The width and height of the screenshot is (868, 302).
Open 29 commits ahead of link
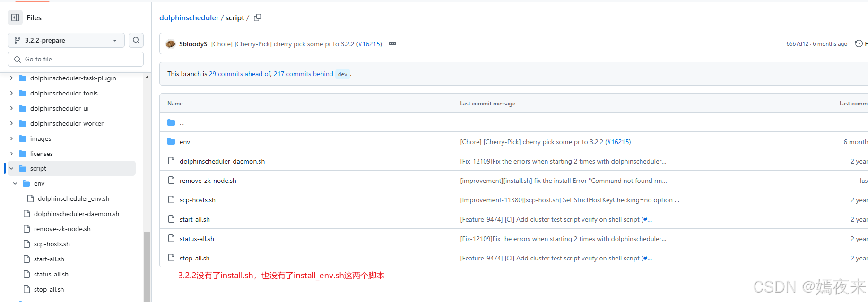point(240,74)
